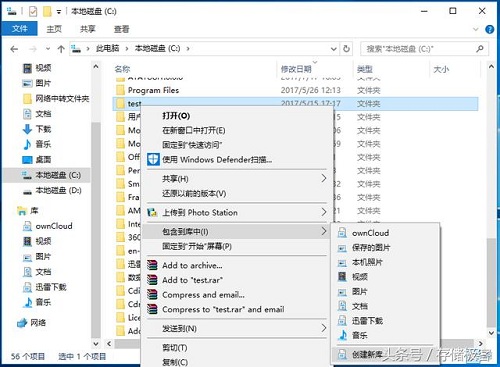500x367 pixels.
Task: Sort by the 修改日期 column header
Action: [x=296, y=69]
